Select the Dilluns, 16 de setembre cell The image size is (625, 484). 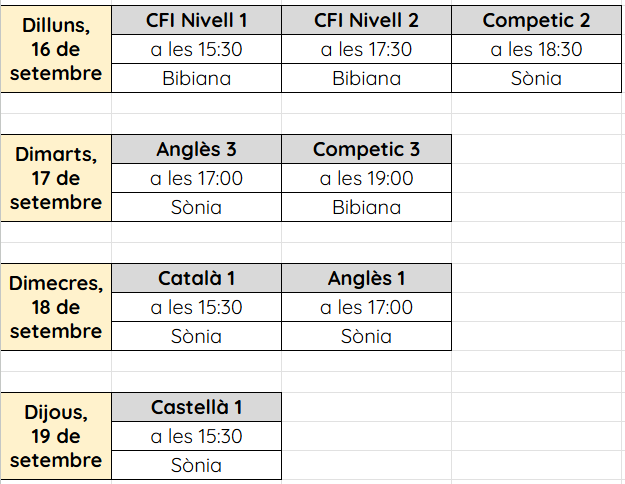pyautogui.click(x=56, y=49)
